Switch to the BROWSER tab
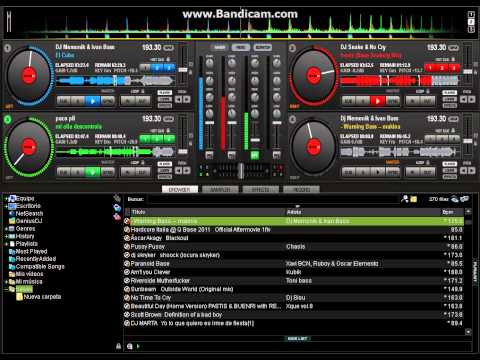 pos(180,189)
